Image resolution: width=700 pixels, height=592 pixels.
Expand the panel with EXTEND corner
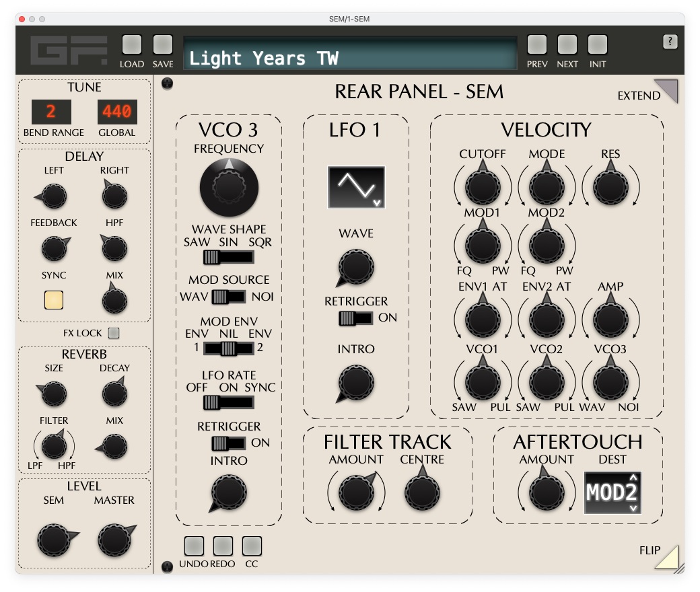tap(666, 91)
